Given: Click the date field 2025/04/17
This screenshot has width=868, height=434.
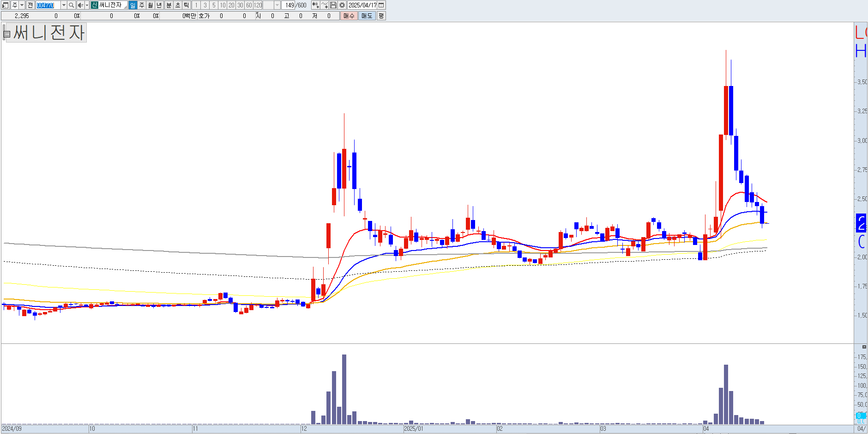Looking at the screenshot, I should pos(362,5).
